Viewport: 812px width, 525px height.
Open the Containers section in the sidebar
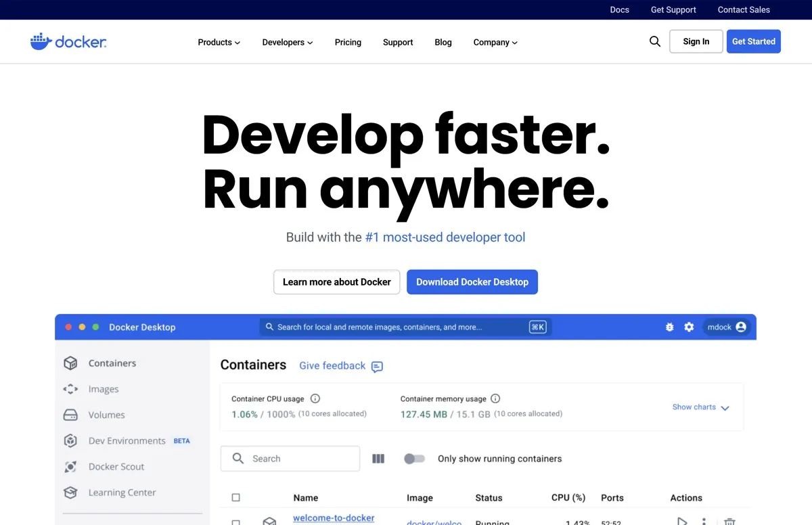pyautogui.click(x=111, y=363)
